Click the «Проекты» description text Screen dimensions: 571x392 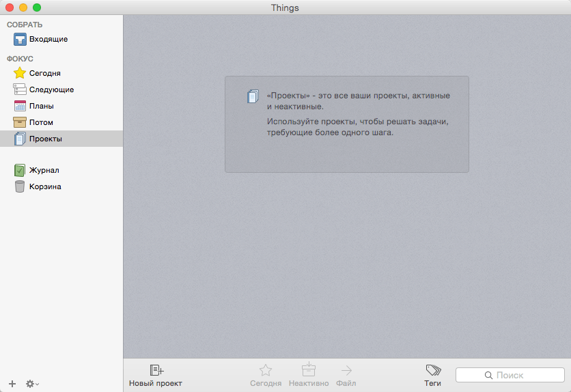[359, 101]
